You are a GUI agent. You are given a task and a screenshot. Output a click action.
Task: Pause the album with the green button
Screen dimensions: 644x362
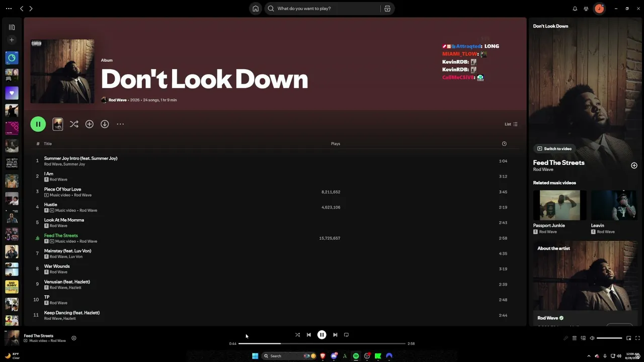coord(38,124)
